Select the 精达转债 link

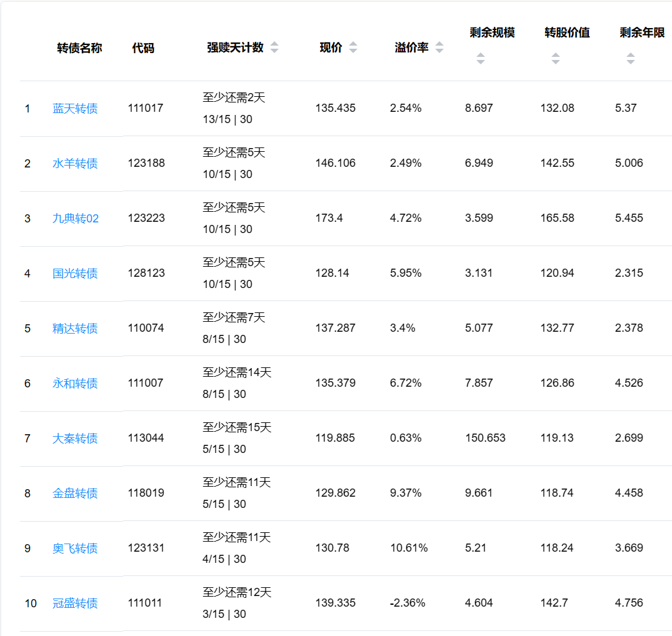coord(75,329)
